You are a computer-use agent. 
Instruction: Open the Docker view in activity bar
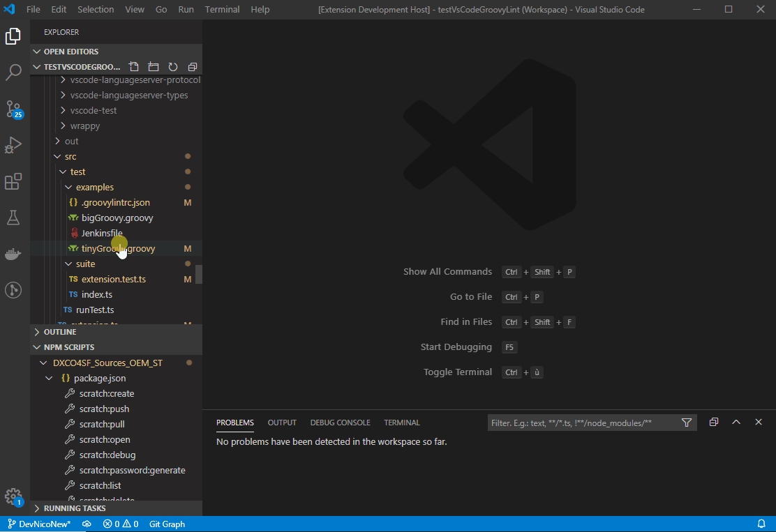tap(13, 254)
